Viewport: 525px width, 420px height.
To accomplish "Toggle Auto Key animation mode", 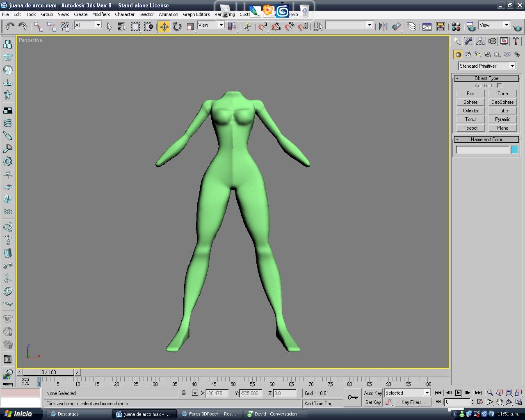I will tap(373, 393).
